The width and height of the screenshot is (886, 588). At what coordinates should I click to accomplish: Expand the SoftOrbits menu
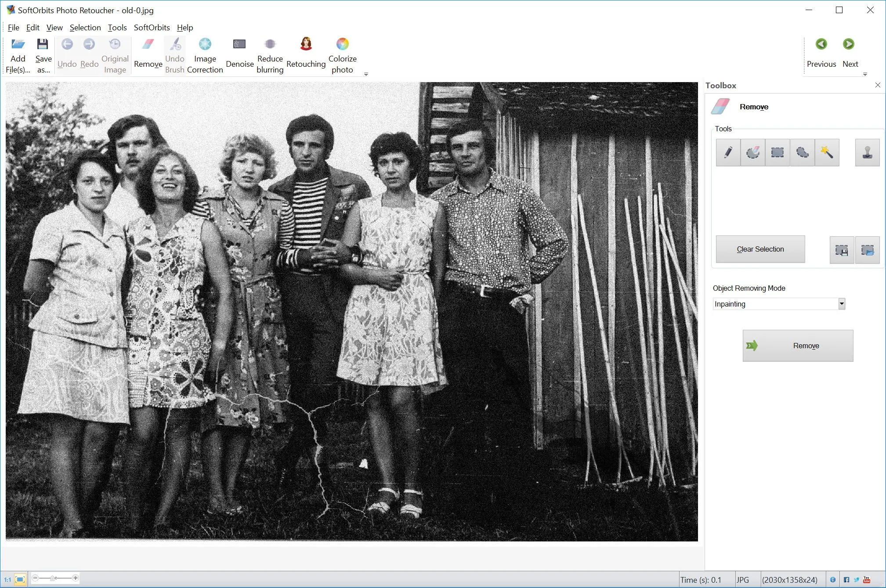coord(152,28)
